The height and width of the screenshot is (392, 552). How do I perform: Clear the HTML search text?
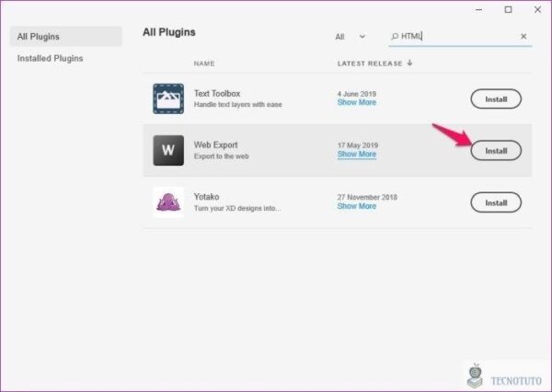(x=523, y=36)
